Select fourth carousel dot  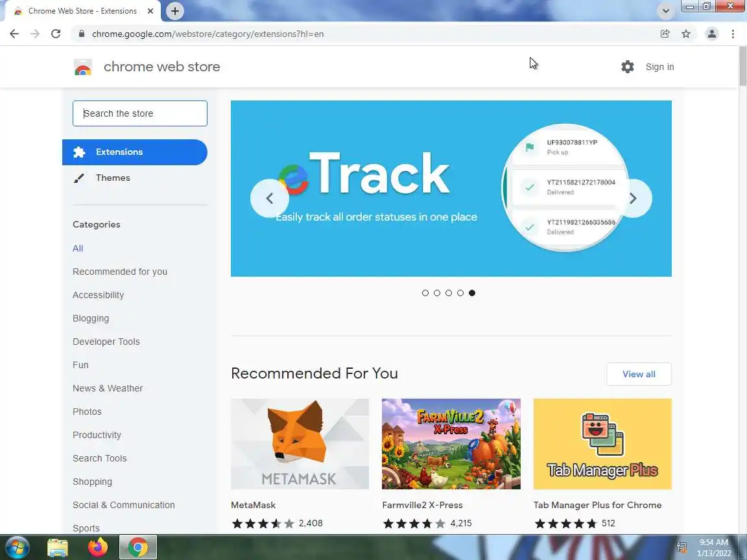[460, 293]
